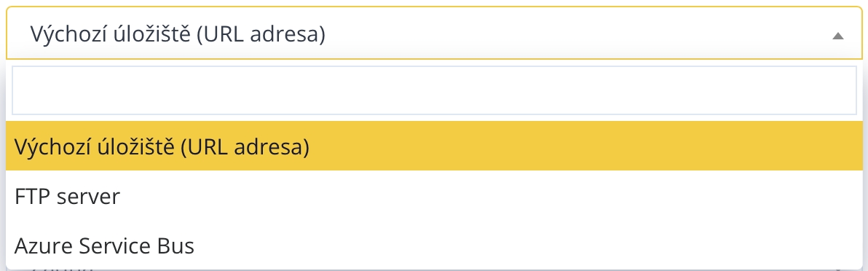
Task: Toggle the dropdown via its gray triangle
Action: 838,36
